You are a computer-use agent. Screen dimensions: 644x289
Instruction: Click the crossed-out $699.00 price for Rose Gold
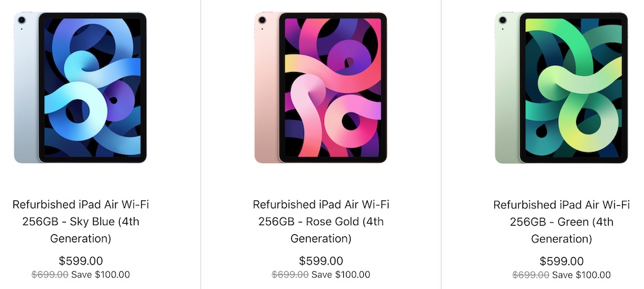click(x=289, y=274)
